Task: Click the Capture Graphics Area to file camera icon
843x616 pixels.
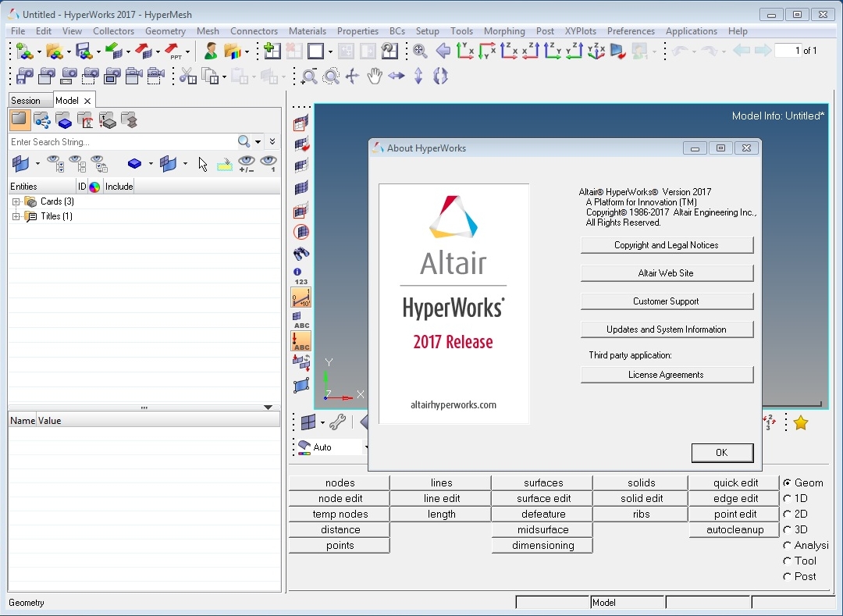Action: pos(25,77)
